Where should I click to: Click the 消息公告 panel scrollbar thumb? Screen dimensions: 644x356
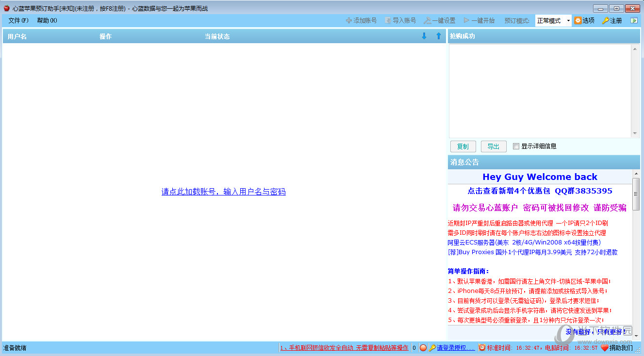click(x=636, y=194)
